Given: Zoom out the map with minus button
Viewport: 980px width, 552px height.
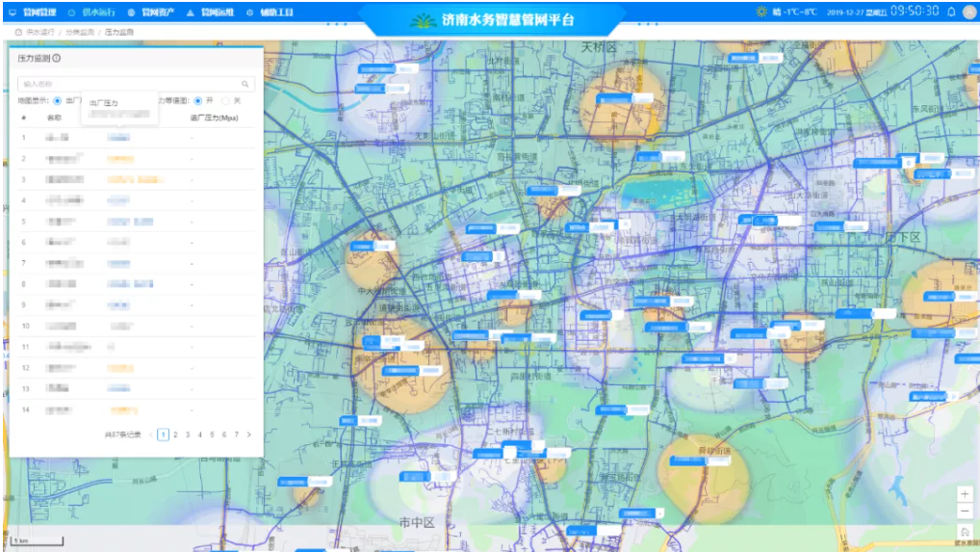Looking at the screenshot, I should click(965, 512).
